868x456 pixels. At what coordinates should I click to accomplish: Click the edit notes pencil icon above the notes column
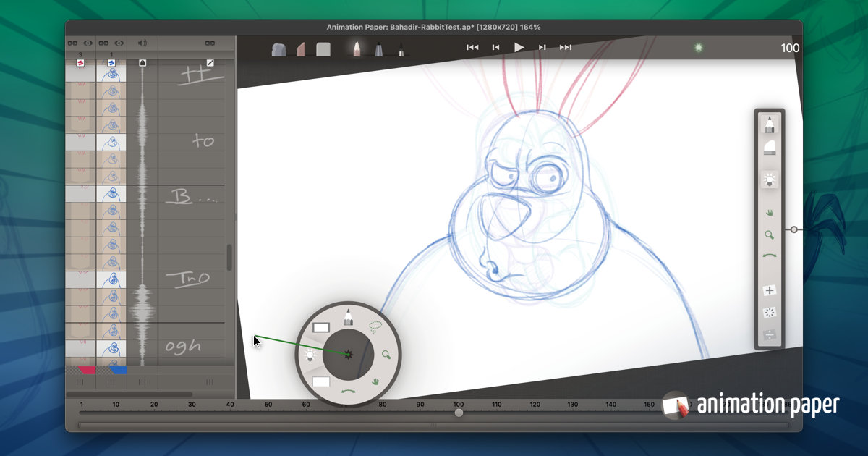click(x=210, y=63)
